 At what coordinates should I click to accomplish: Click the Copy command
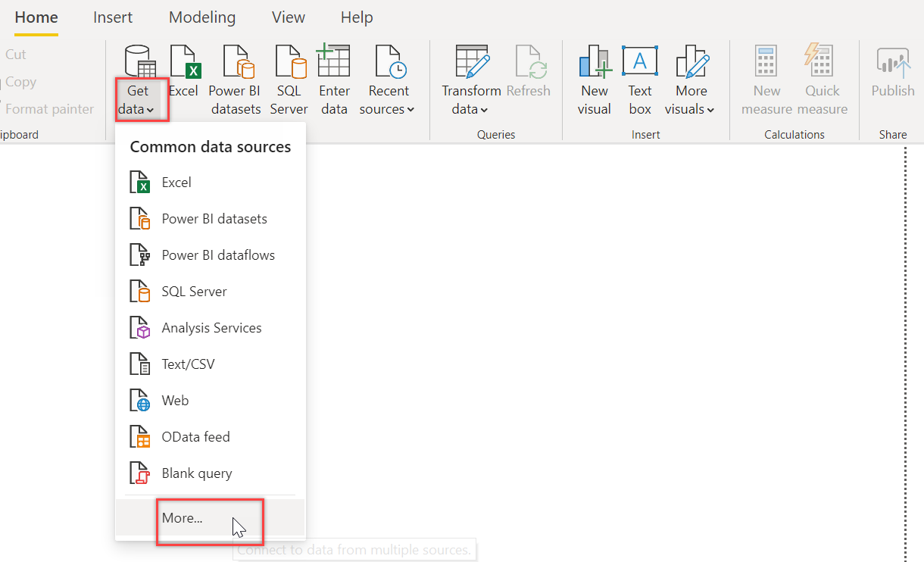click(20, 82)
